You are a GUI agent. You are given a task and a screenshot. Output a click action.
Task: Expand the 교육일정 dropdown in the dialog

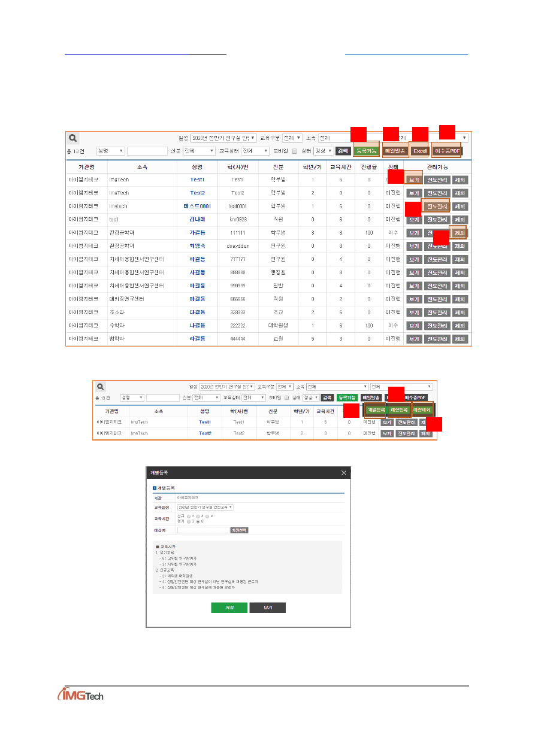click(205, 507)
